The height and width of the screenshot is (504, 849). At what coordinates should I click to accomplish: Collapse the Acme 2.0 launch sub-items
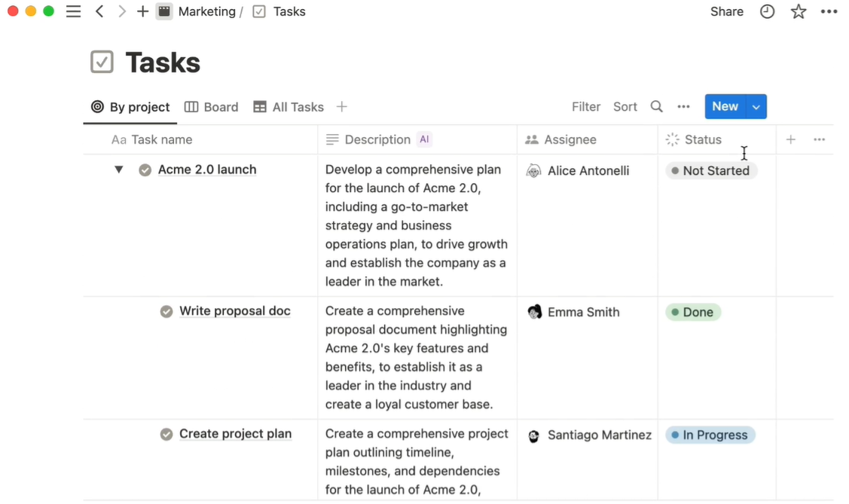[x=118, y=170]
